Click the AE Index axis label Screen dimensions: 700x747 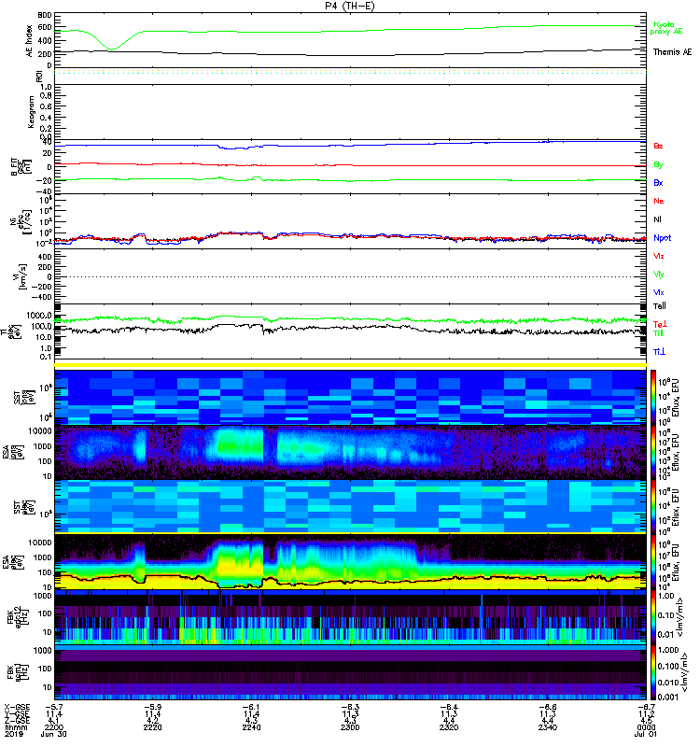[30, 41]
